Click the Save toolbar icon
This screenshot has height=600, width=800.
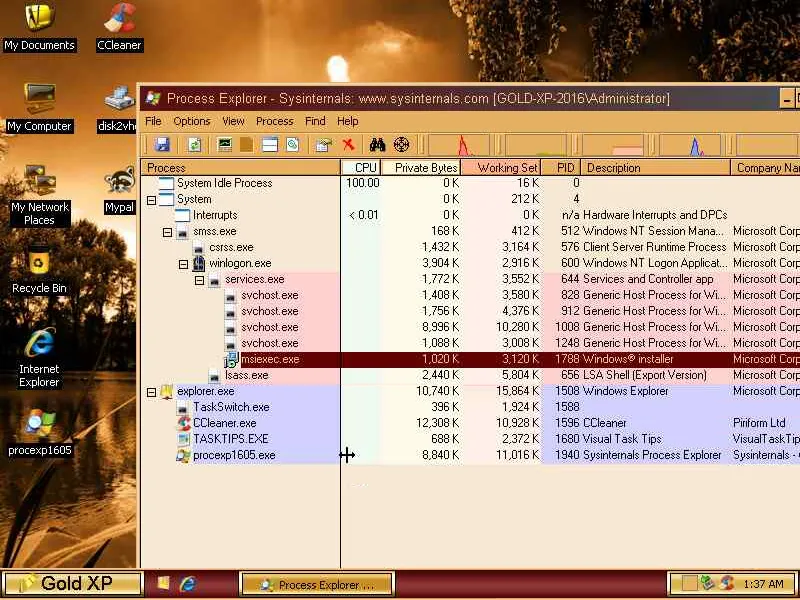click(x=162, y=144)
